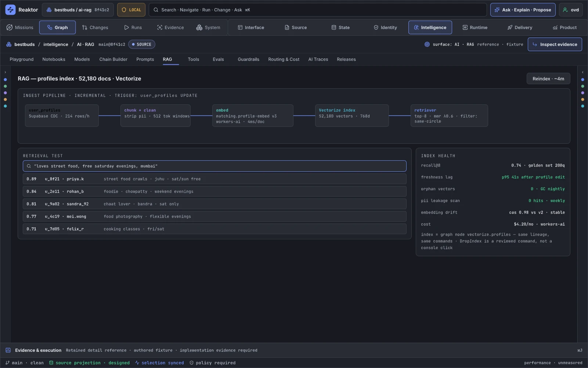Open the AI Traces tab

pyautogui.click(x=318, y=59)
